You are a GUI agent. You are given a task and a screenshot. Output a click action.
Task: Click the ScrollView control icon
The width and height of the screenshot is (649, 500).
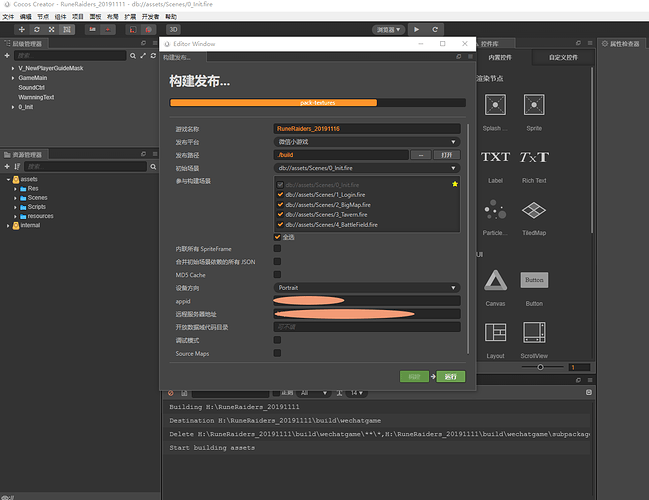coord(534,332)
